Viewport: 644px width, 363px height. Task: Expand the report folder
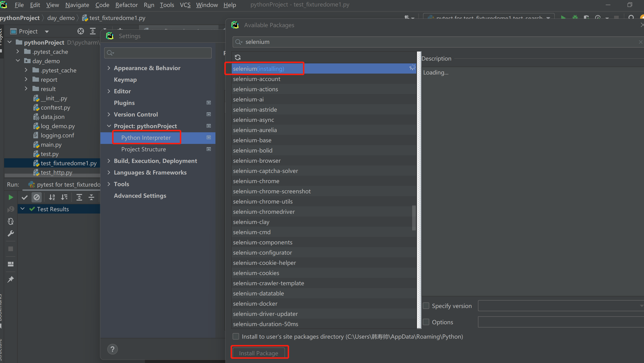[x=26, y=79]
